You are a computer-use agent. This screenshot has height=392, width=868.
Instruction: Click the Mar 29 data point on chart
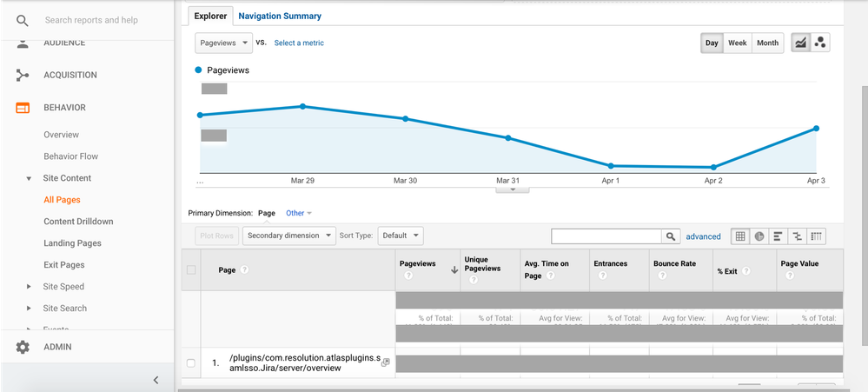click(x=302, y=106)
